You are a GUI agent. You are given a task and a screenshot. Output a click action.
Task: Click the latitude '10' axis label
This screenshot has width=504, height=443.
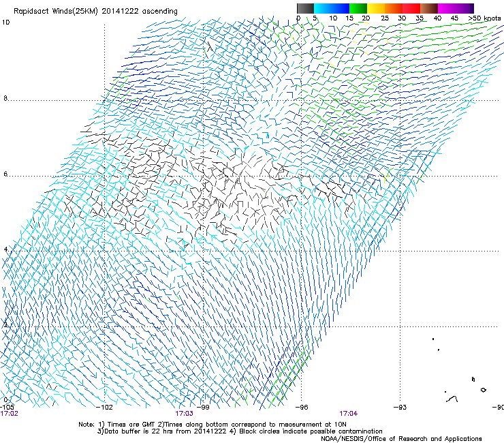click(x=5, y=22)
